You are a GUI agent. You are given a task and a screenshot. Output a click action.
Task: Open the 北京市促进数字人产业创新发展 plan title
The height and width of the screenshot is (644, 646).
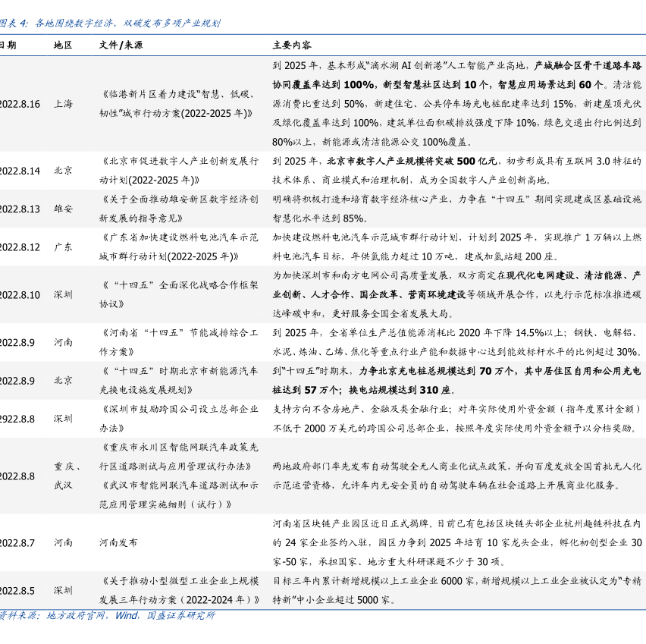tap(180, 171)
